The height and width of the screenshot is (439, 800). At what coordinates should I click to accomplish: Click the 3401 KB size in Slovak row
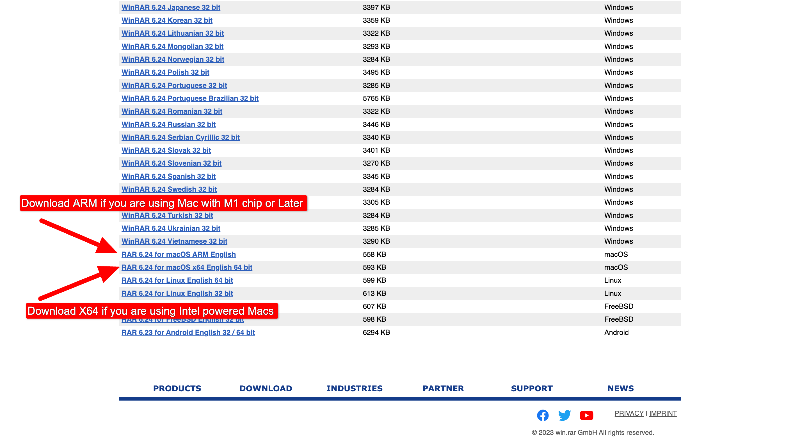click(376, 151)
